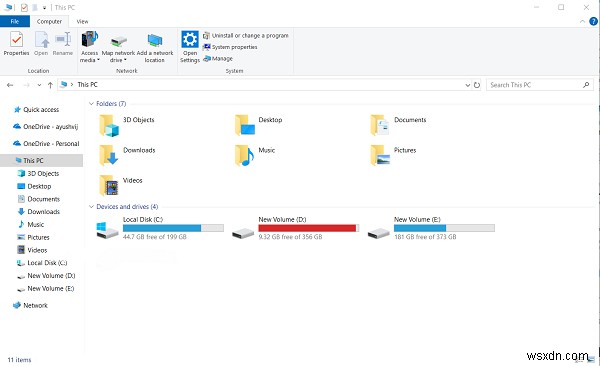600x366 pixels.
Task: Click the search magnifier icon
Action: pos(586,85)
